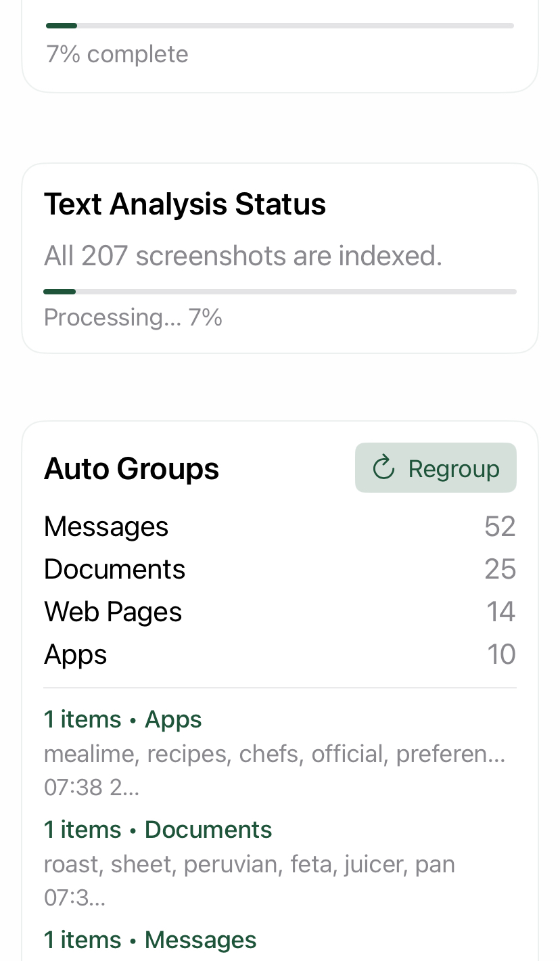Open the '1 items • Documents' group link

[158, 829]
